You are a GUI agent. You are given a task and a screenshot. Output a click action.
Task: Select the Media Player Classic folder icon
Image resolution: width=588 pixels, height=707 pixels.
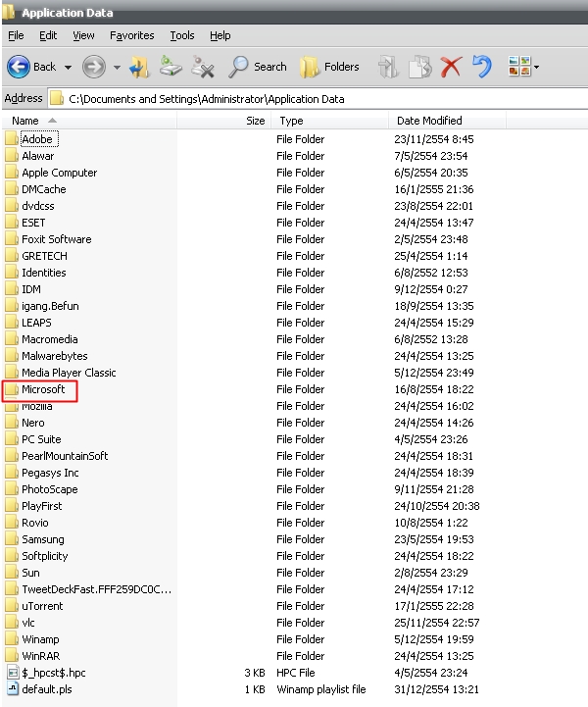(x=12, y=373)
